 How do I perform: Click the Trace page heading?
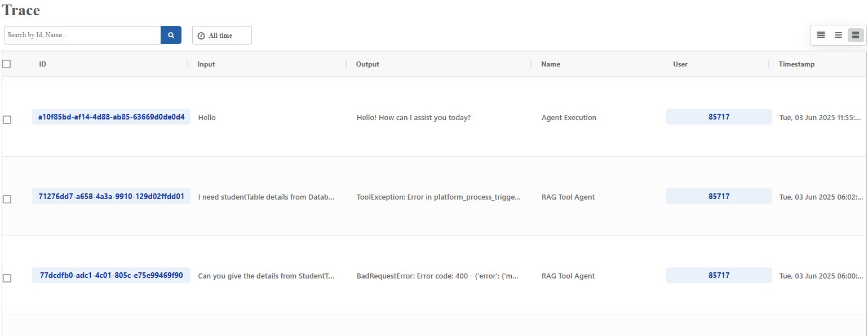point(21,10)
